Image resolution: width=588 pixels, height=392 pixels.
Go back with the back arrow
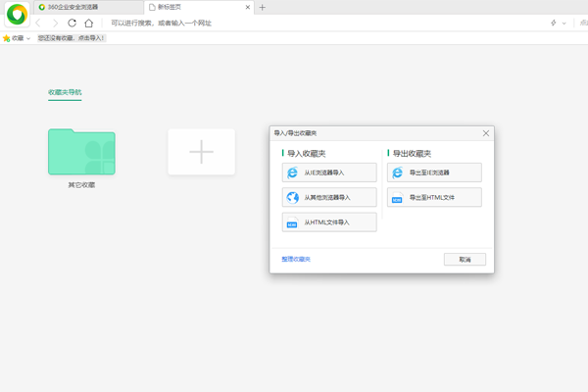38,24
